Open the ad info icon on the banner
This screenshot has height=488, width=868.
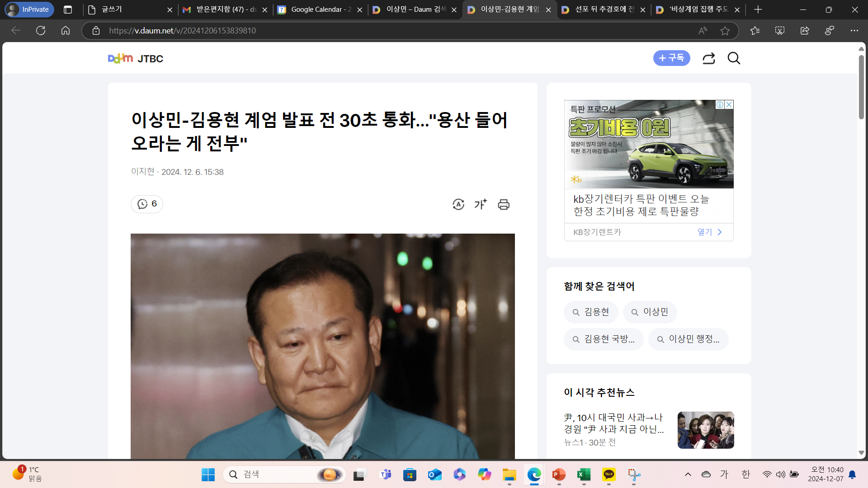point(720,104)
